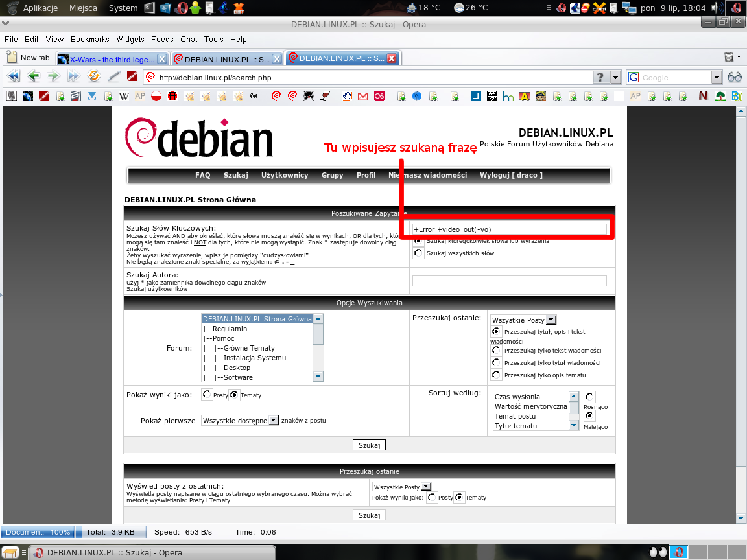This screenshot has width=747, height=560.
Task: Select Rosnąco sort order
Action: (589, 397)
